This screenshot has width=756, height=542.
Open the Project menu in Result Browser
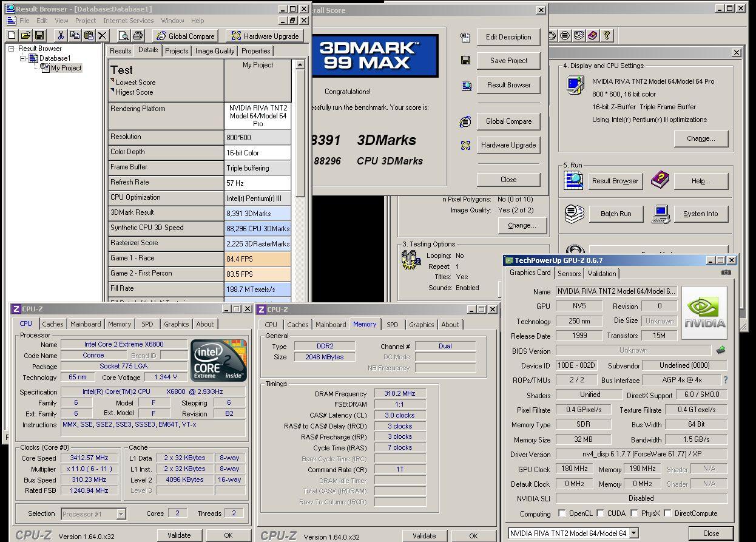point(86,21)
